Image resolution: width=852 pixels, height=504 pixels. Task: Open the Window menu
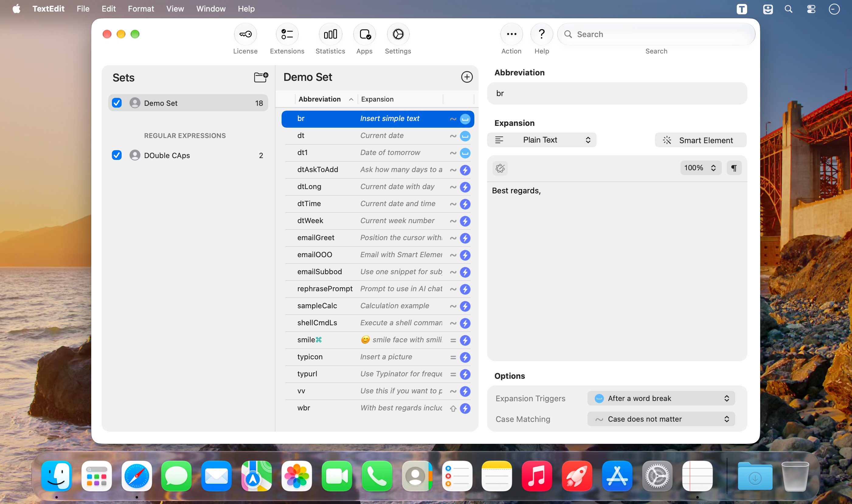pyautogui.click(x=211, y=9)
